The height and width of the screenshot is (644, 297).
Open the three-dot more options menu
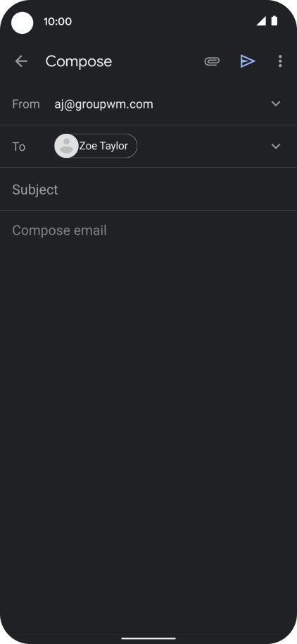pyautogui.click(x=280, y=61)
